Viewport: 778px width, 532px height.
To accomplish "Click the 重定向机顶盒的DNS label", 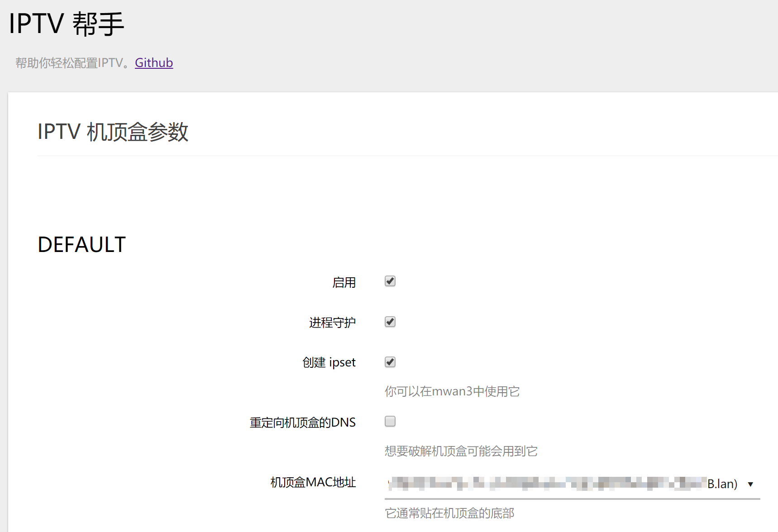I will click(x=302, y=423).
